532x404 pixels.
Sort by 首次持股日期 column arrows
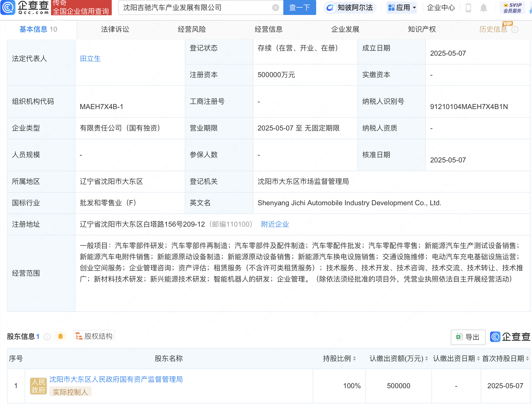click(x=527, y=359)
